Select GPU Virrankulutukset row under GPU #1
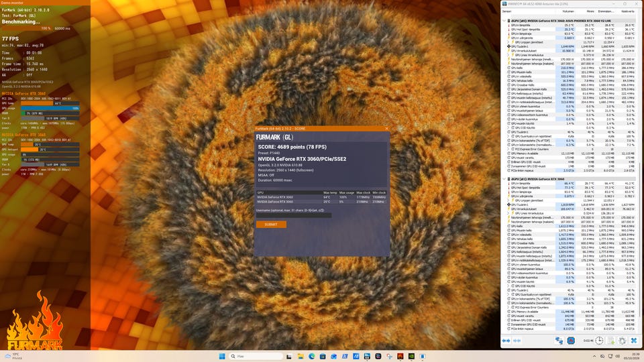The image size is (644, 362). (571, 209)
